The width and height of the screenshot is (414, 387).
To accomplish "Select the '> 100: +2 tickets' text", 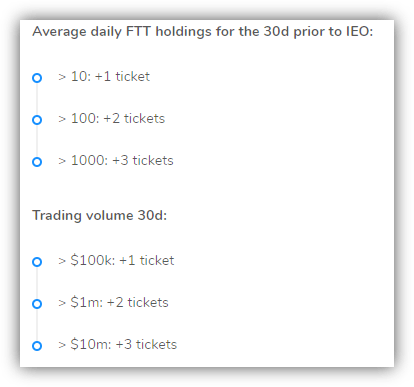I will tap(112, 119).
